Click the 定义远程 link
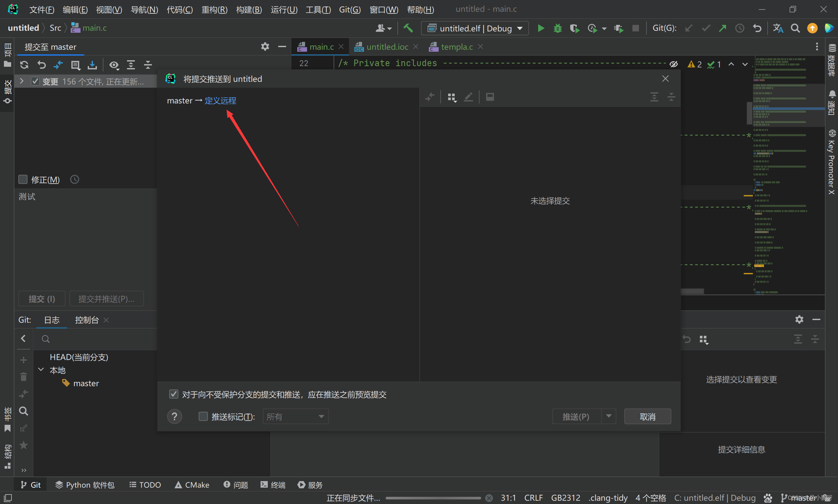 click(220, 100)
